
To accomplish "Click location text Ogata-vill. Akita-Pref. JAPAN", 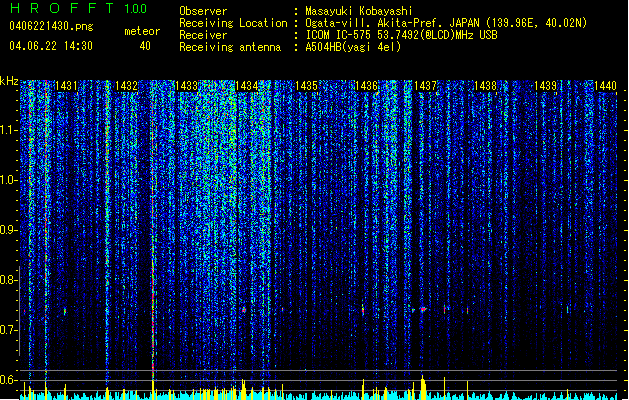I will 392,23.
